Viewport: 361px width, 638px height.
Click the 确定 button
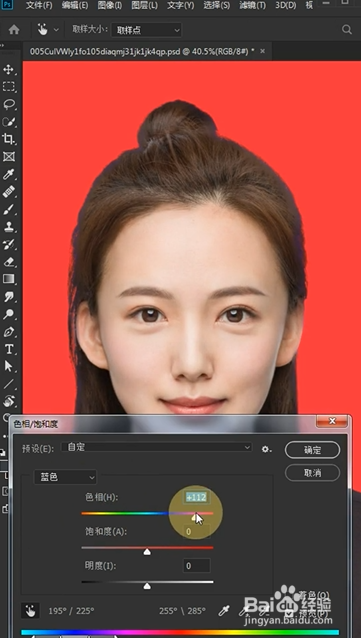(312, 450)
